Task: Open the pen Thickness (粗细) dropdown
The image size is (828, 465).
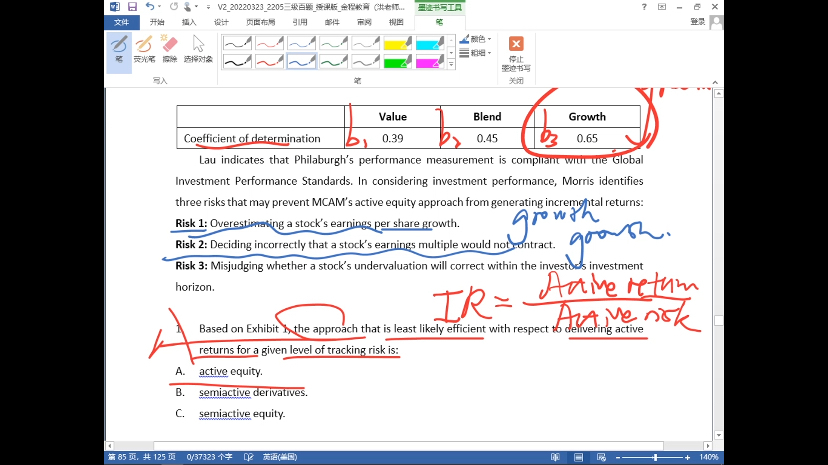Action: (x=476, y=53)
